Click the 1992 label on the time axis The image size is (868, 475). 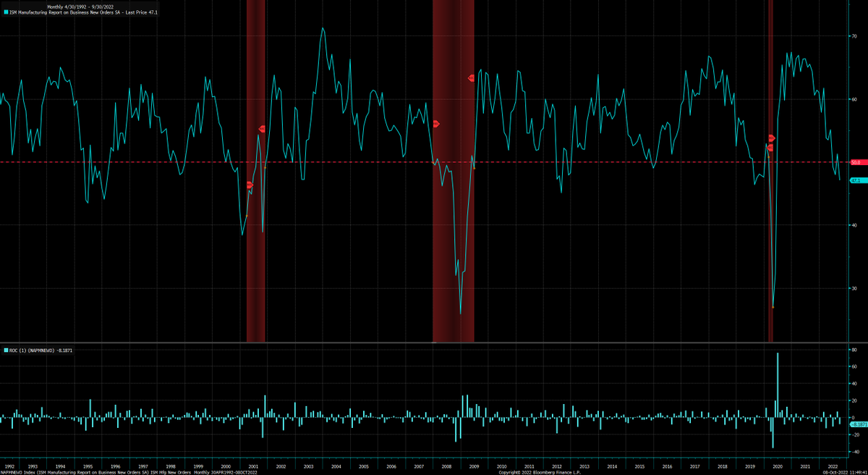click(x=9, y=466)
